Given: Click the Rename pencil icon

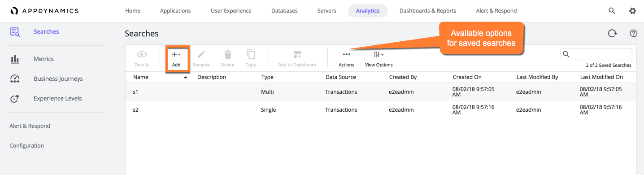Looking at the screenshot, I should pyautogui.click(x=201, y=54).
